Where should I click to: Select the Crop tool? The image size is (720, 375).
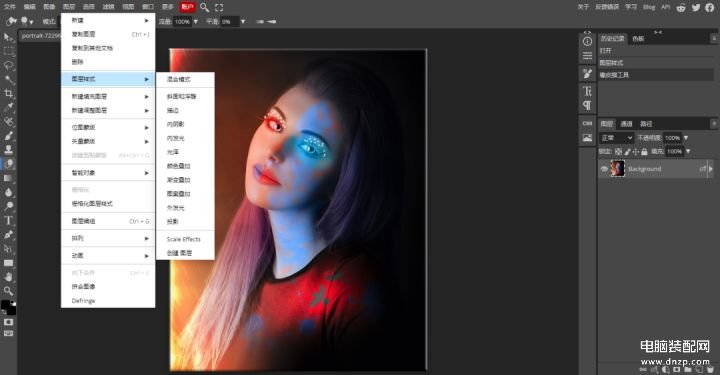point(8,94)
